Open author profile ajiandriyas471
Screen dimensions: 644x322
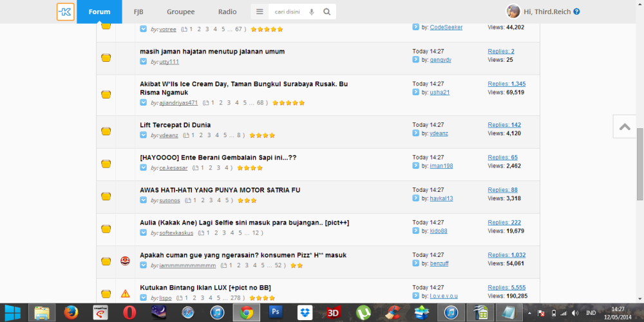[178, 102]
